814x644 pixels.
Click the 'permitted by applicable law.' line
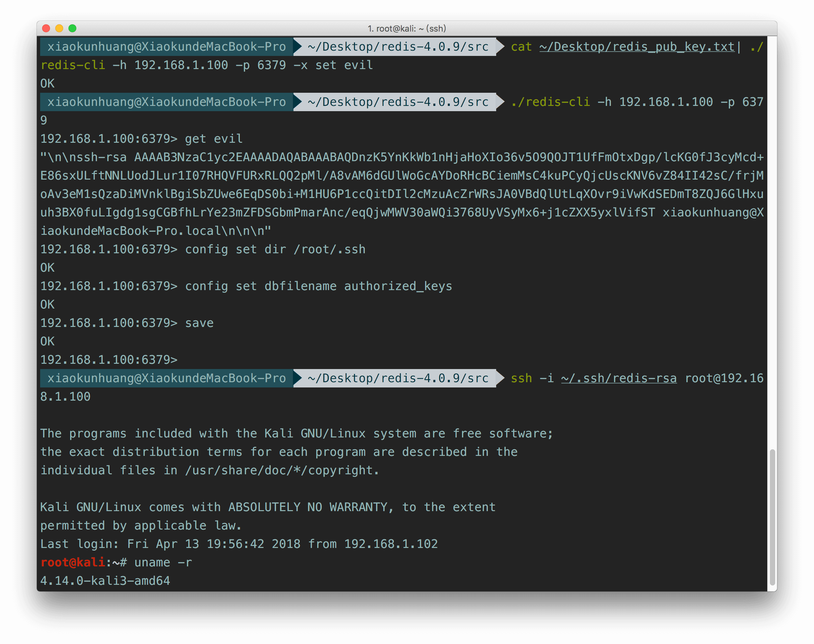pos(141,525)
